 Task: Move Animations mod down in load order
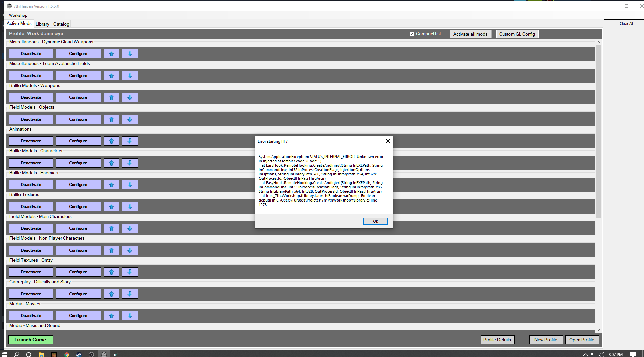point(130,141)
